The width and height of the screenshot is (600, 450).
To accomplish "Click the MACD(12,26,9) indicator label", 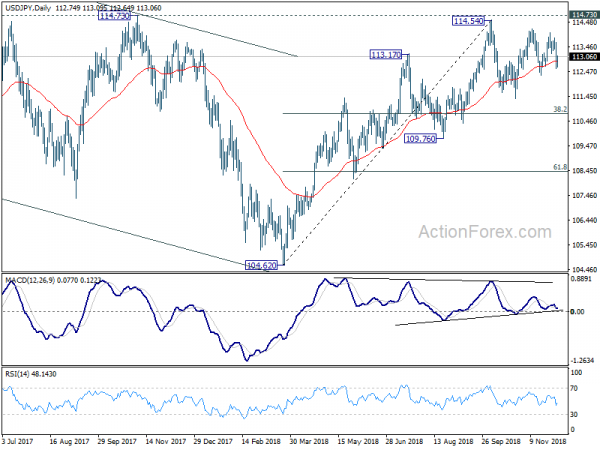I will 30,280.
